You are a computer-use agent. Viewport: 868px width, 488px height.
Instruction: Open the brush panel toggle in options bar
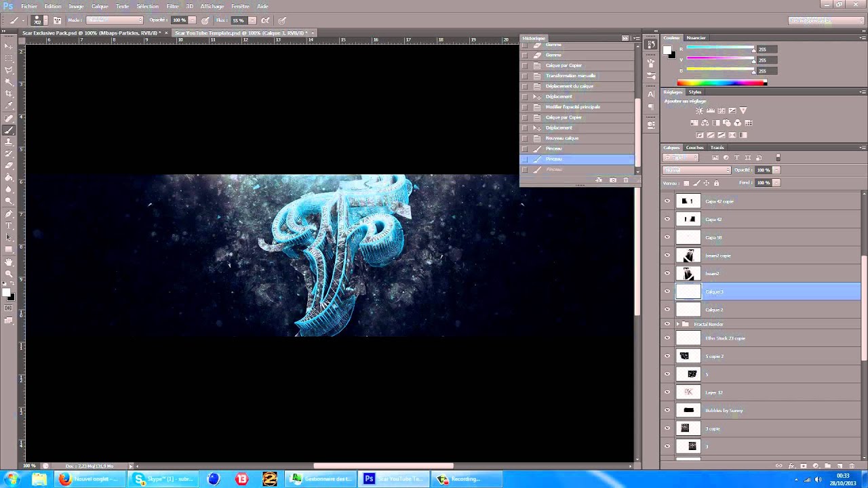click(x=57, y=20)
